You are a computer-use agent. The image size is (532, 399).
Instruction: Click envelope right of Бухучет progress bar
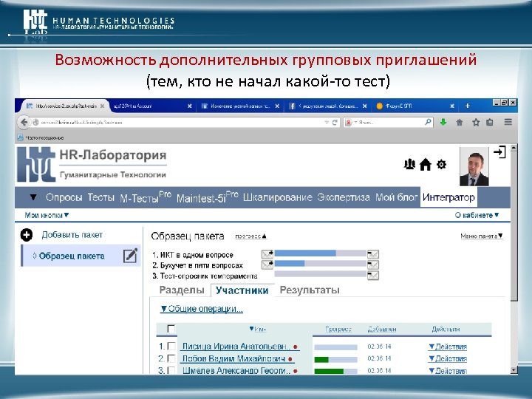tap(373, 265)
